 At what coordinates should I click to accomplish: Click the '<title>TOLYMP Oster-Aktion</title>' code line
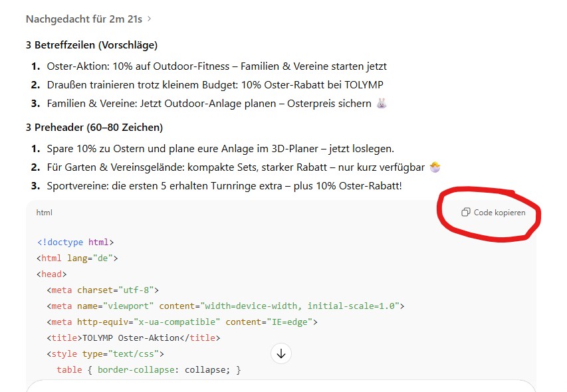point(133,338)
